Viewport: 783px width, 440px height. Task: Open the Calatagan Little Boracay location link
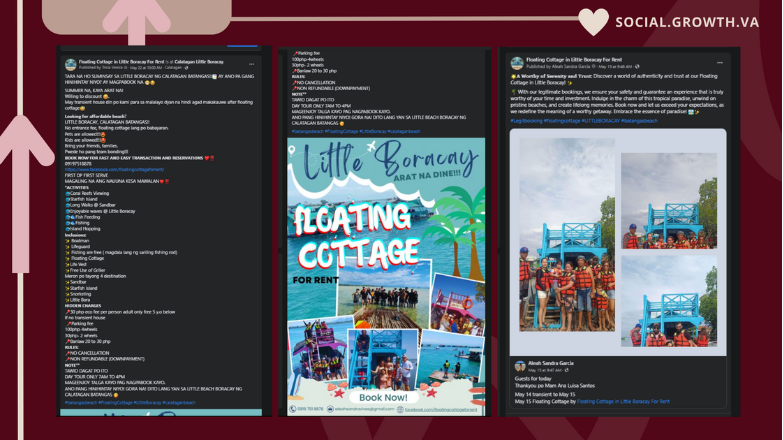[199, 62]
